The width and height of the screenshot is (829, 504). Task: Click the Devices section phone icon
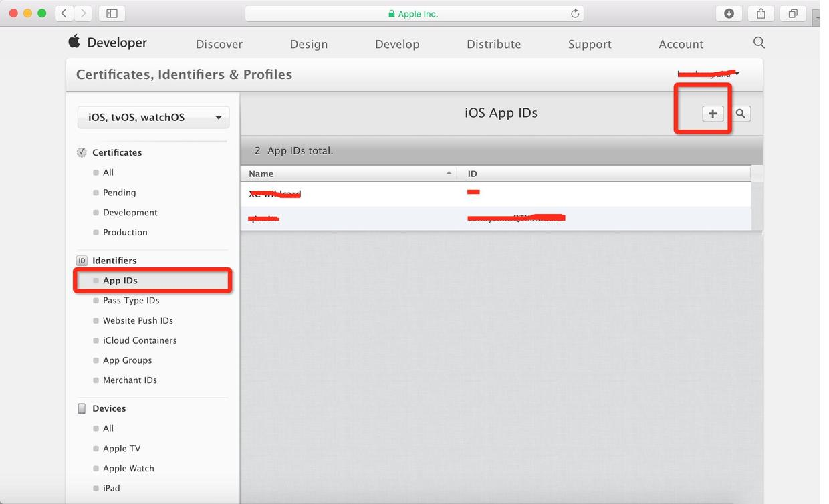pos(82,408)
